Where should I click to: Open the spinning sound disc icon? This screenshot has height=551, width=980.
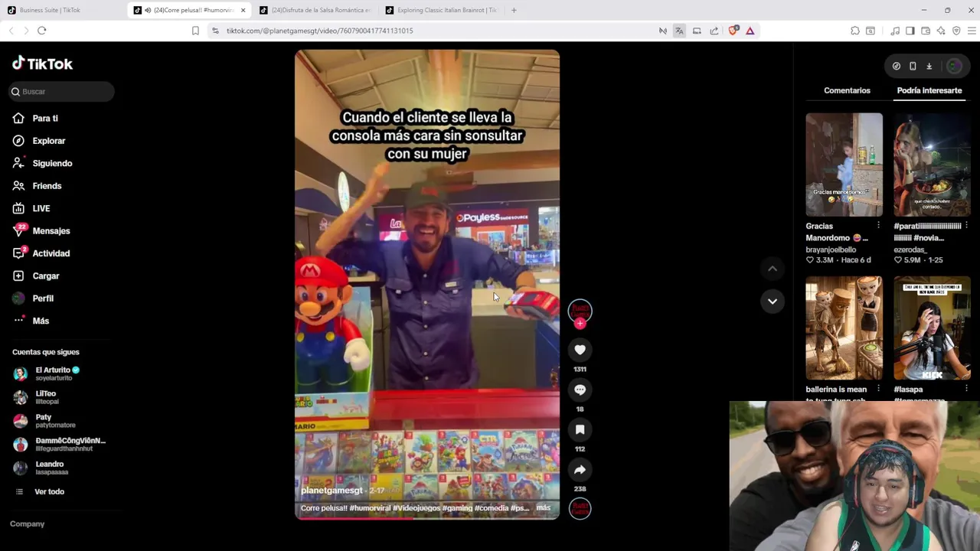click(580, 508)
